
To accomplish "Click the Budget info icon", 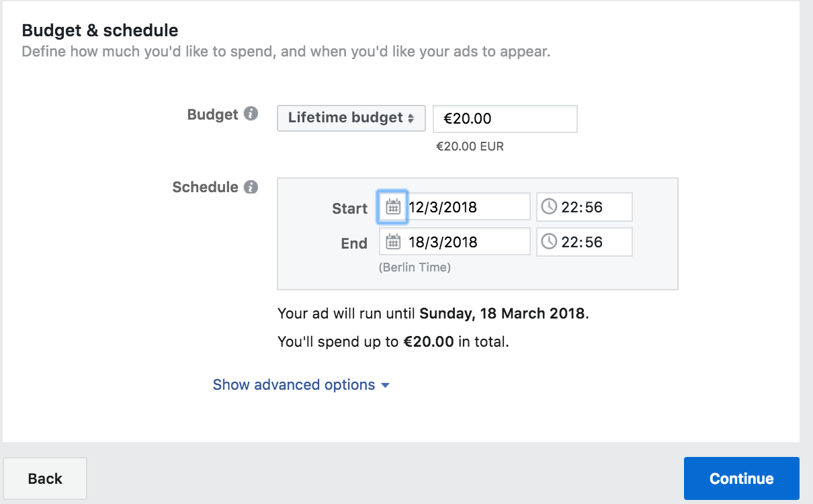I will [251, 114].
